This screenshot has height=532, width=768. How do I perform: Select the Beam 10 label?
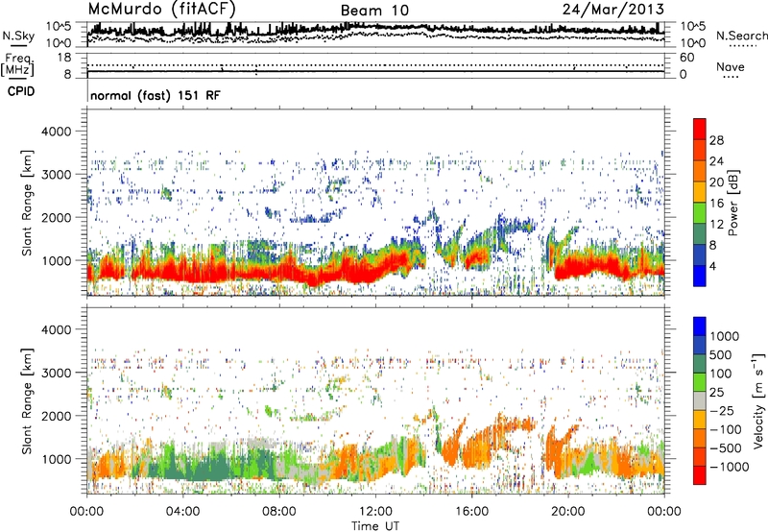(x=374, y=11)
